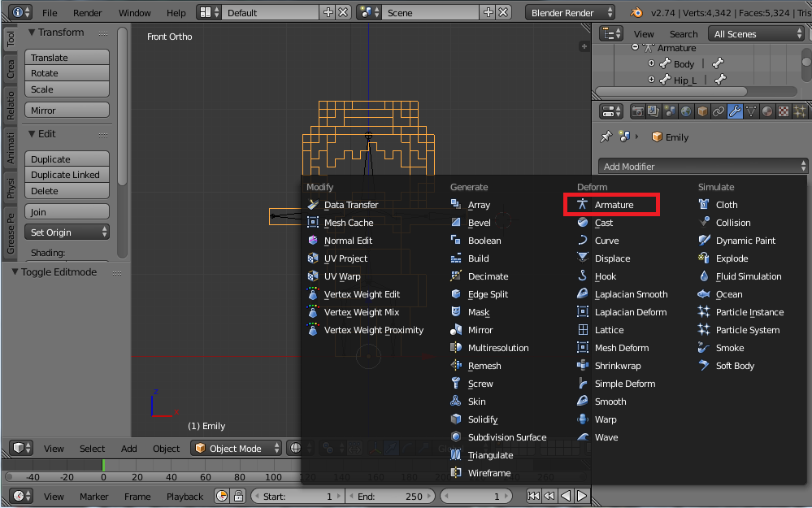Collapse the Toggle Editmode operator panel
The image size is (812, 508).
point(15,271)
